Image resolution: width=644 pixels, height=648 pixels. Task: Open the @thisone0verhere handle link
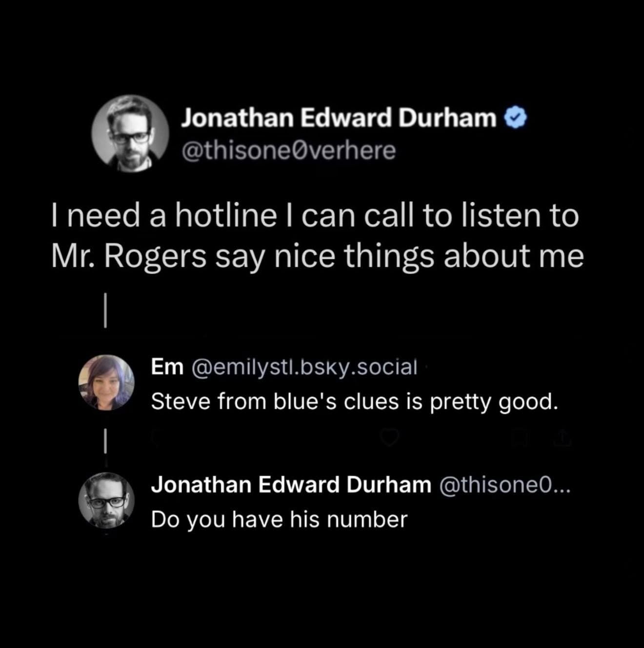[288, 151]
